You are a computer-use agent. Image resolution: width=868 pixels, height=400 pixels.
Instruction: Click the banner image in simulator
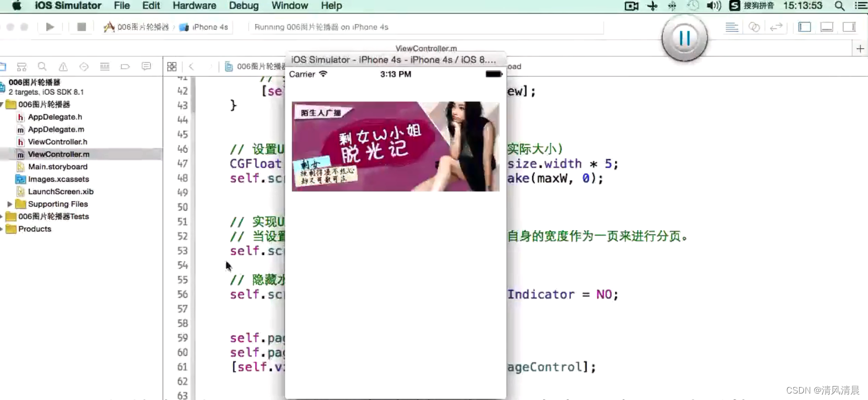point(396,146)
